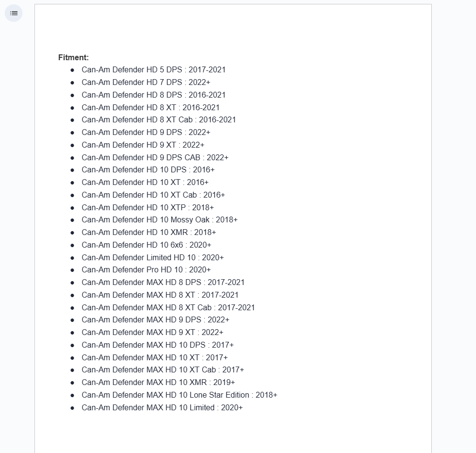Screen dimensions: 476x453
Task: Place cursor on HD 7 DPS line
Action: 146,83
